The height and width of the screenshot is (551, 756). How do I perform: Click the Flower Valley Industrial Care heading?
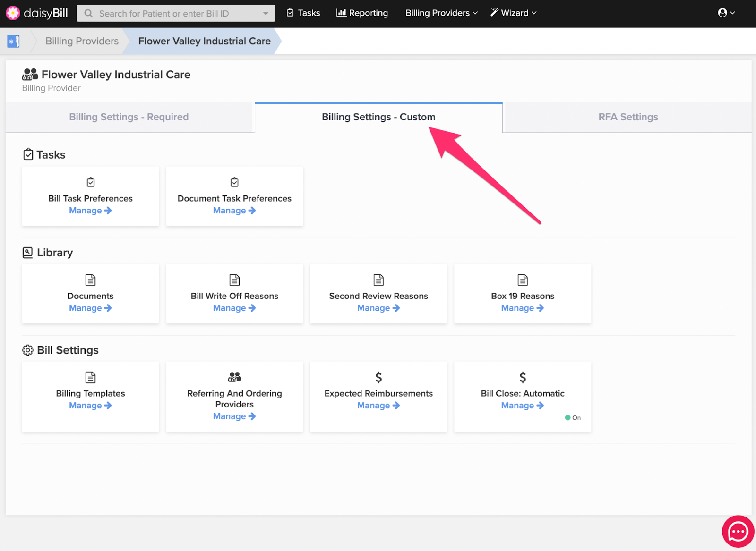click(x=116, y=75)
